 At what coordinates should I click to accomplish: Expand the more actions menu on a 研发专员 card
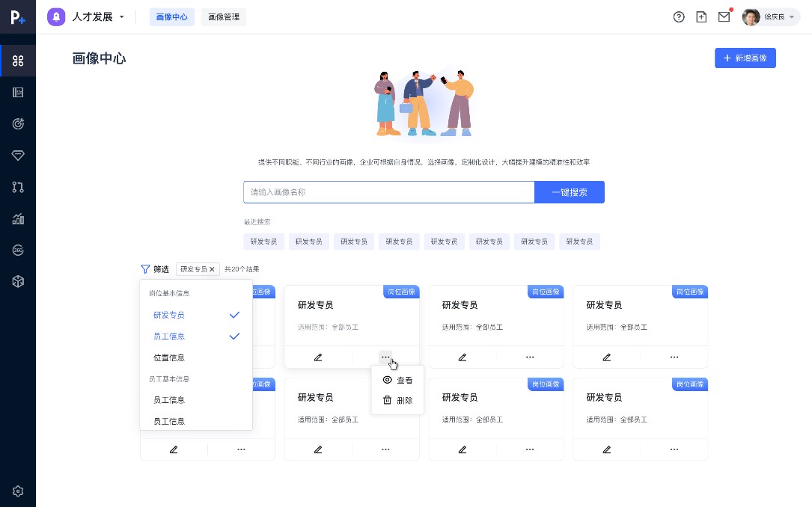point(386,357)
